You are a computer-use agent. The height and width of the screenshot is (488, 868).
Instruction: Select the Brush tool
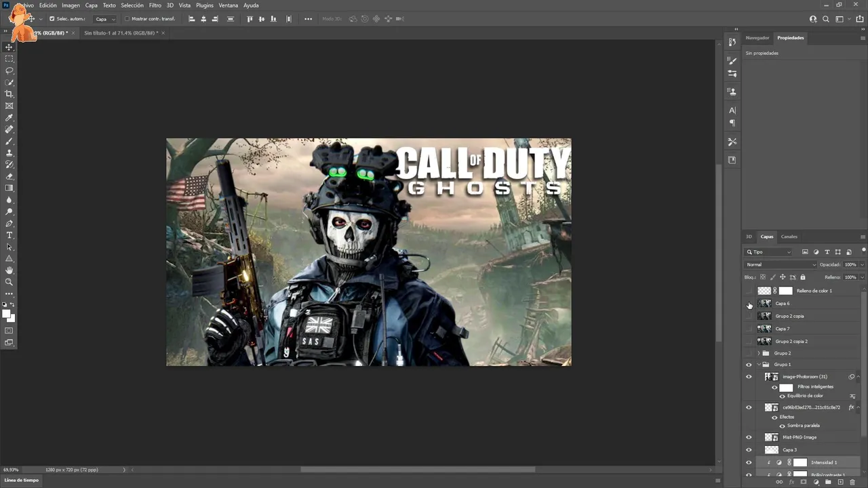9,141
